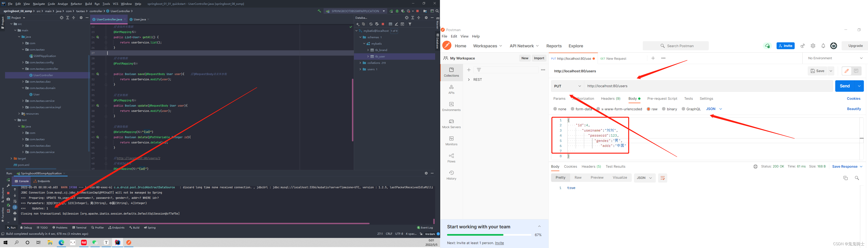Screen dimensions: 868x248
Task: Click print icon in Run console sidebar
Action: [x=15, y=213]
